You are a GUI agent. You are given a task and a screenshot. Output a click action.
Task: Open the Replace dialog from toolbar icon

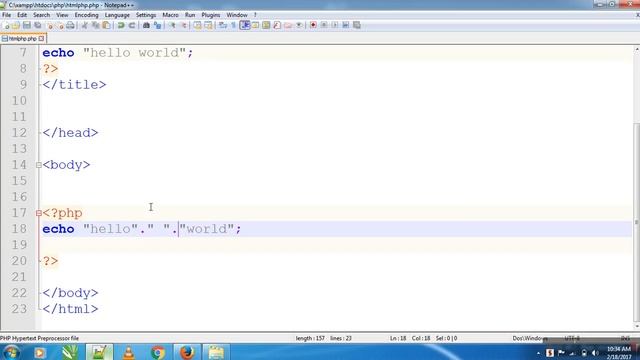tap(157, 25)
